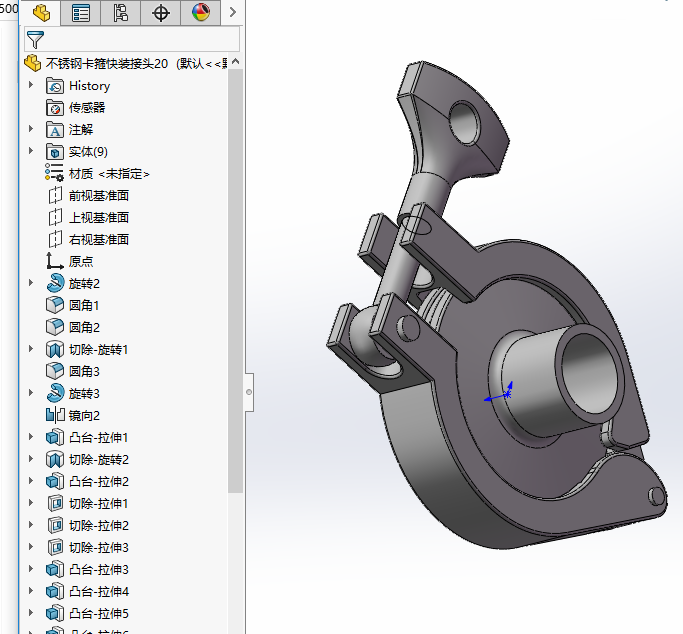The image size is (683, 634).
Task: Select the 镜向2 mirror feature
Action: click(84, 416)
